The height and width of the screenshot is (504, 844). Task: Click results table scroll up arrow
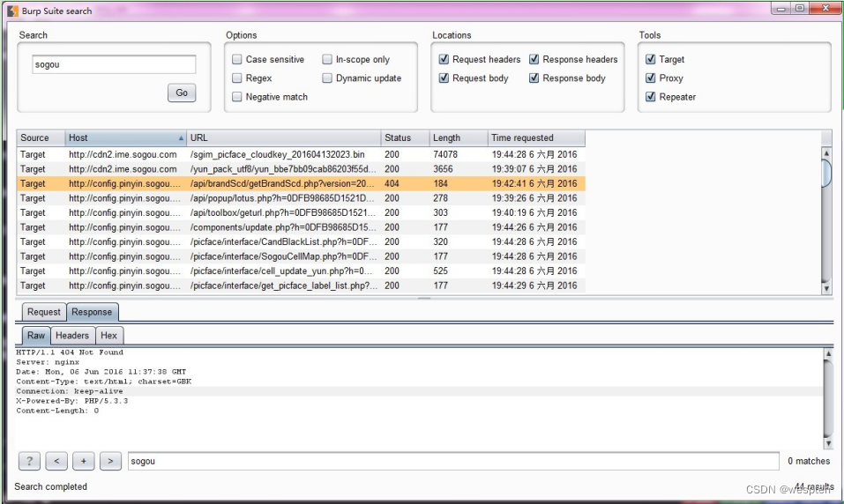[826, 153]
